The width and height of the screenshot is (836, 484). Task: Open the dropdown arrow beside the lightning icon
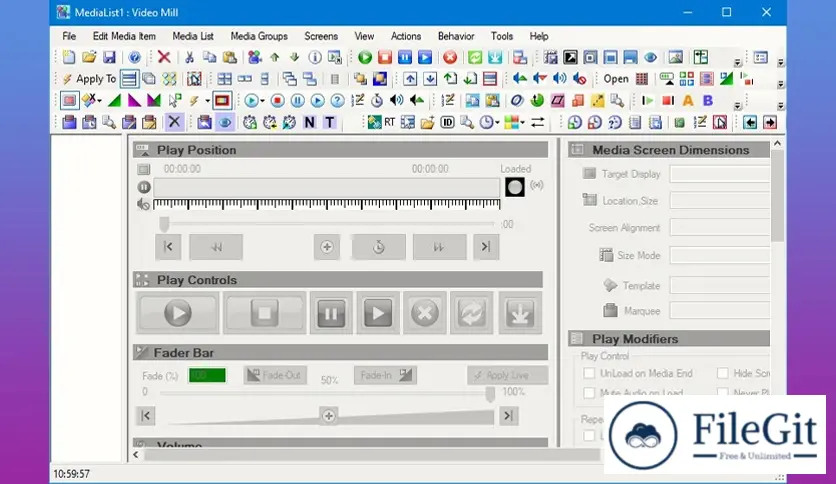(207, 101)
